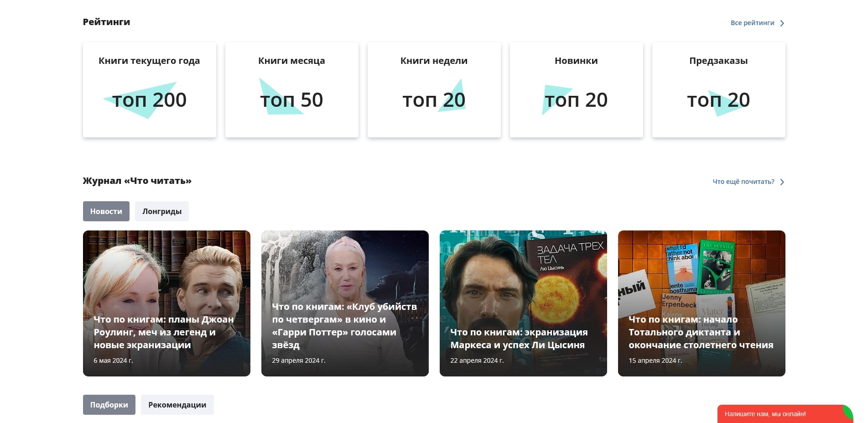Click chevron arrow next to Все рейтинги
Image resolution: width=868 pixels, height=423 pixels.
tap(782, 23)
